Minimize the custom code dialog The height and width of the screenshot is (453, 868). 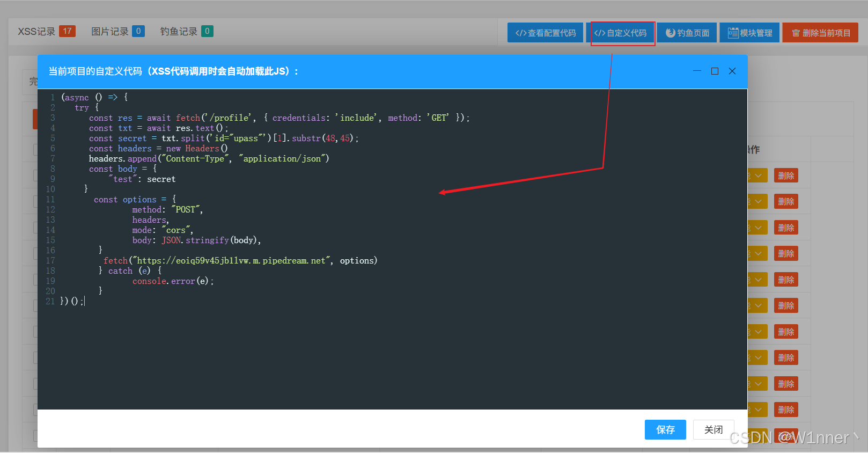[x=697, y=71]
